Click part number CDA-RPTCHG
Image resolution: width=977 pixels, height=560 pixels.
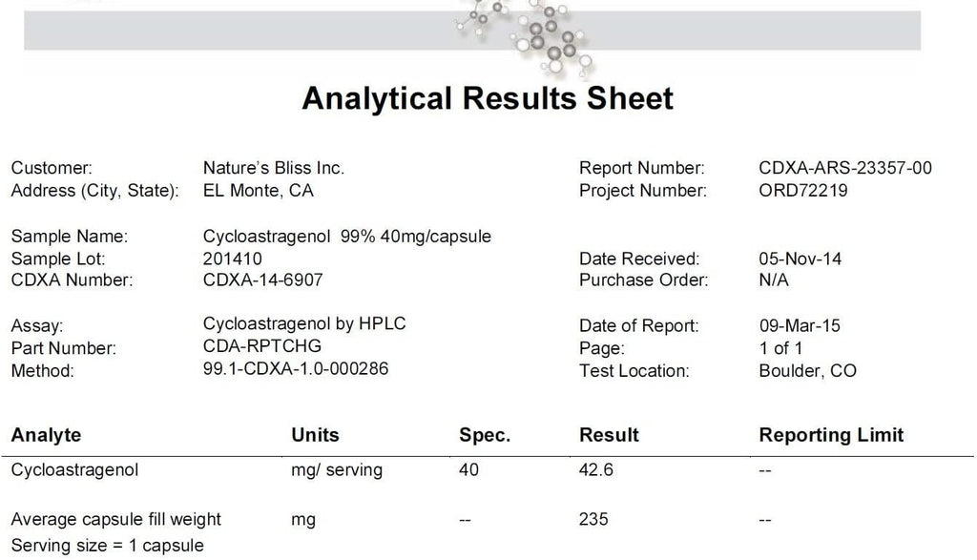tap(262, 345)
